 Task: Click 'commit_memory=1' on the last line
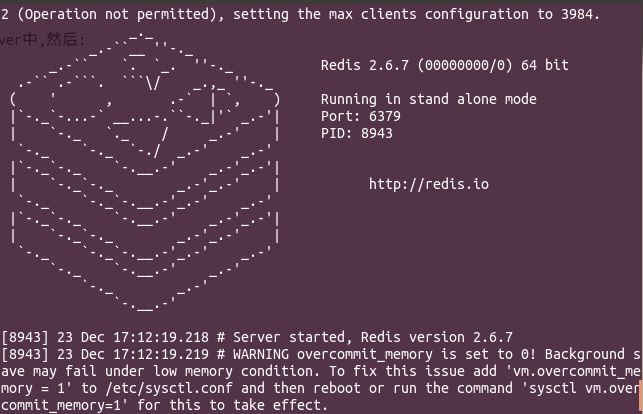click(61, 405)
